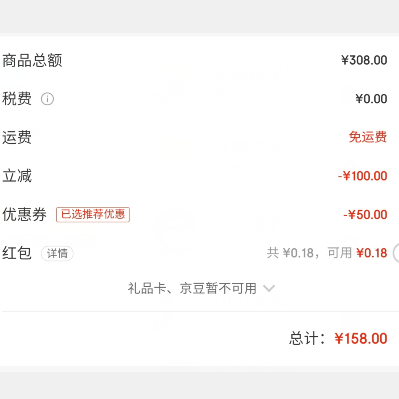399x399 pixels.
Task: Click the ¥308.00 goods total
Action: 364,60
